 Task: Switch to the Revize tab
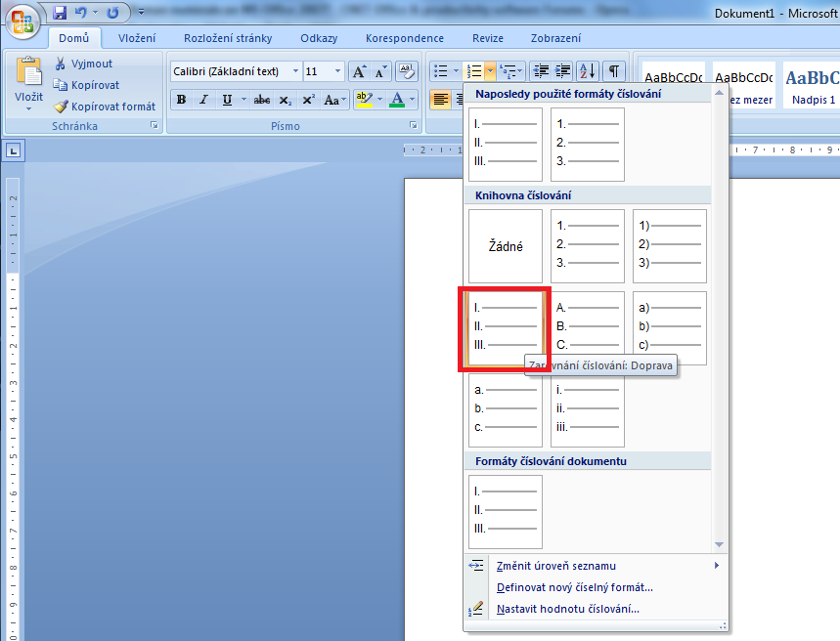click(488, 38)
